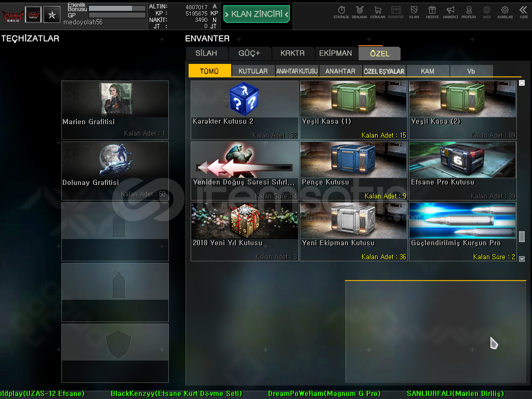
Task: Select the ÖZEL tab
Action: [x=380, y=54]
